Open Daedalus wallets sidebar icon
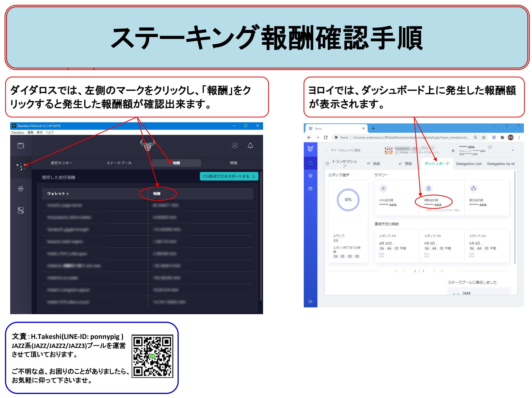Viewport: 532px width, 398px height. [21, 146]
